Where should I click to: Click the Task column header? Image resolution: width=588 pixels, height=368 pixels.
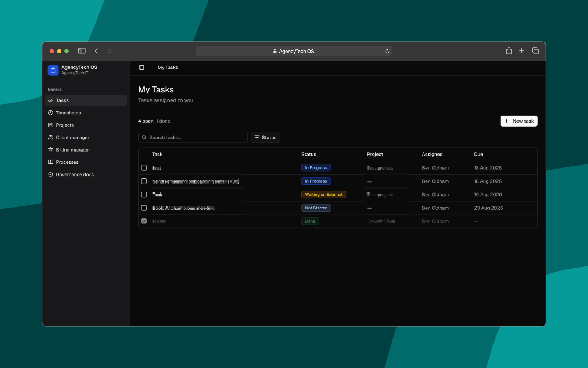[x=157, y=154]
